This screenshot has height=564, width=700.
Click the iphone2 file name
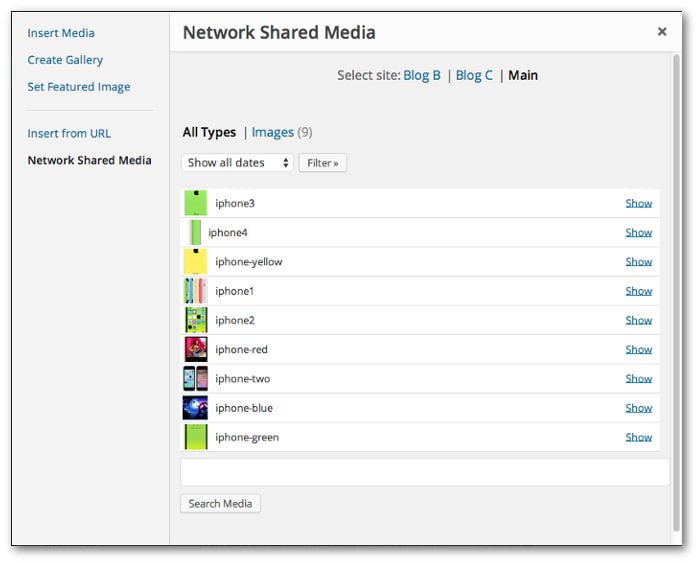point(235,320)
